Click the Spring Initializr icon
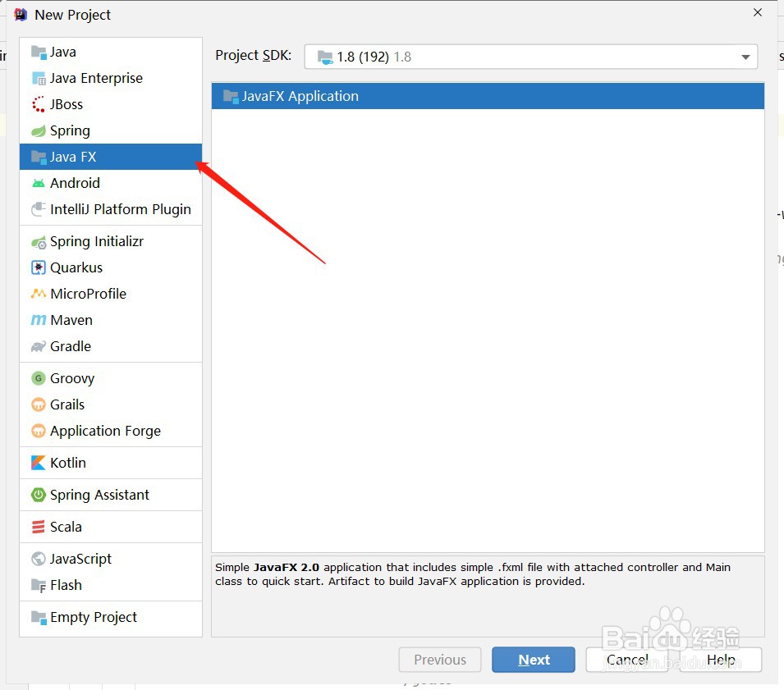This screenshot has height=690, width=784. point(39,242)
